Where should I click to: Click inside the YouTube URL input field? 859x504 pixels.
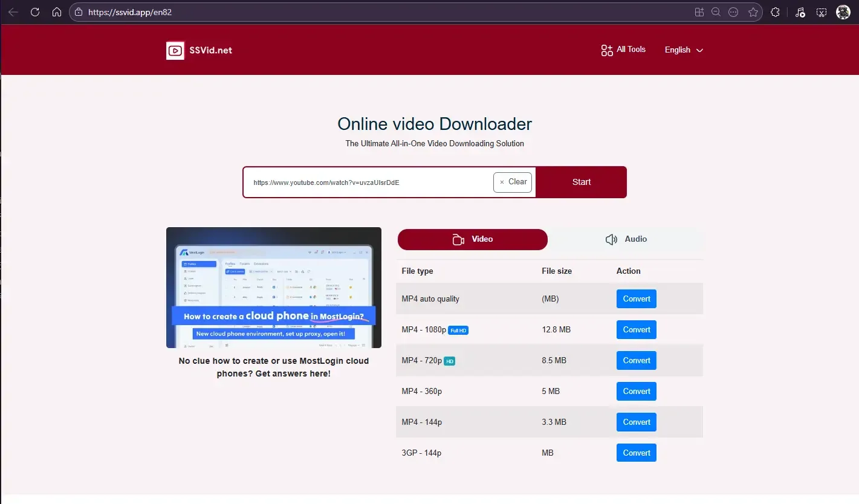363,182
